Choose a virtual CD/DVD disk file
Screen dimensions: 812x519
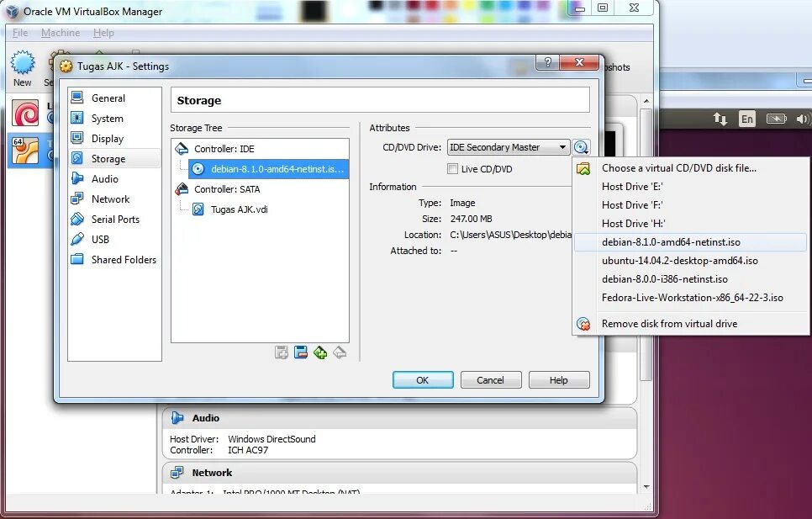tap(691, 168)
